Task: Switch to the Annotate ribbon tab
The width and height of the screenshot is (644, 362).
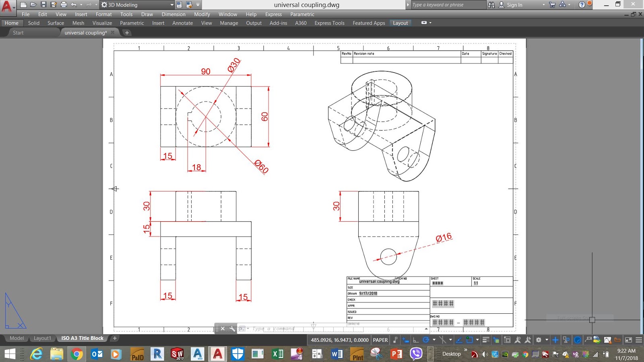Action: [182, 23]
